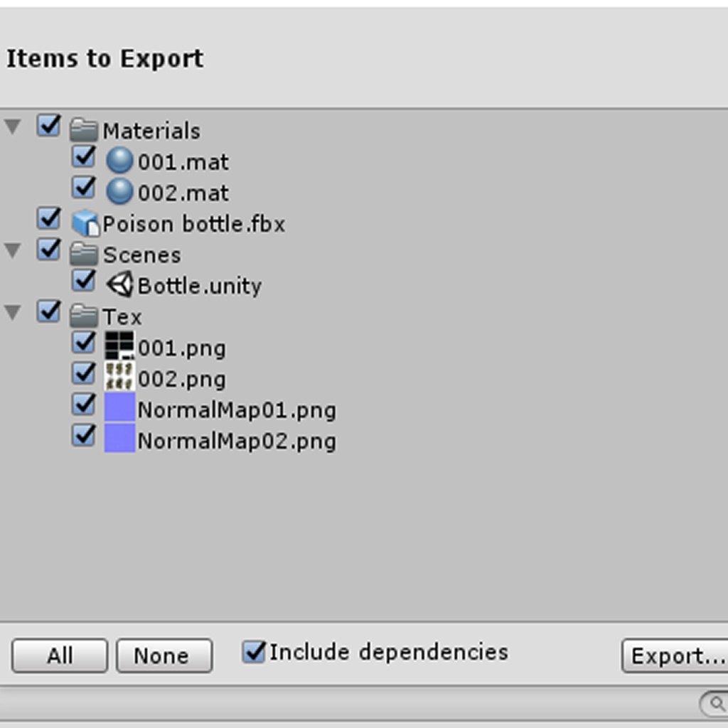Image resolution: width=728 pixels, height=728 pixels.
Task: Uncheck the Poison bottle.fbx checkbox
Action: [49, 218]
